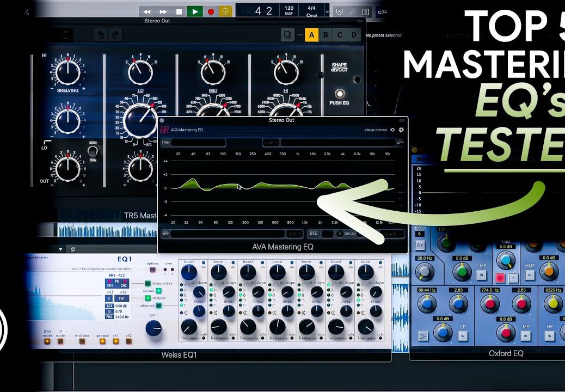Redo in the TR5 Master EQ toolbar
The height and width of the screenshot is (392, 565).
115,35
